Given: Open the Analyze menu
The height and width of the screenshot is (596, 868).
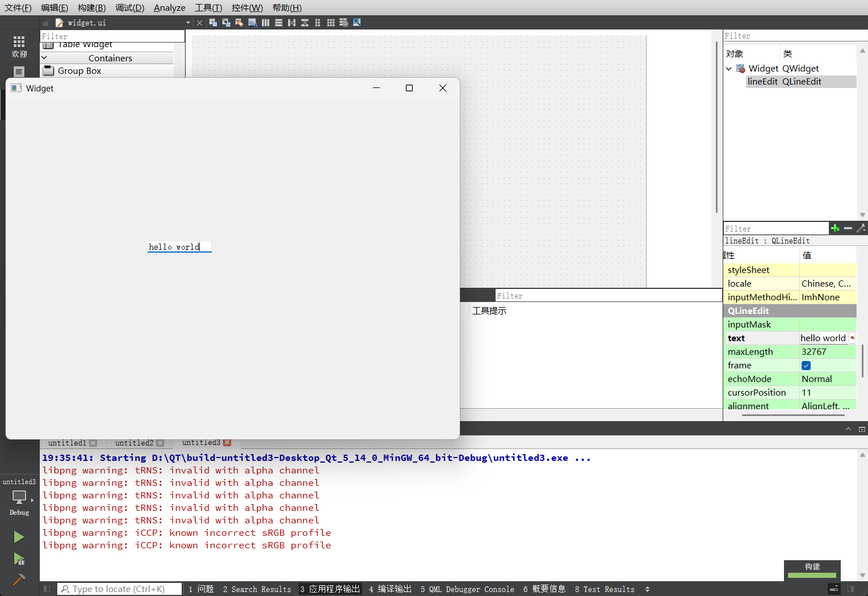Looking at the screenshot, I should tap(170, 7).
